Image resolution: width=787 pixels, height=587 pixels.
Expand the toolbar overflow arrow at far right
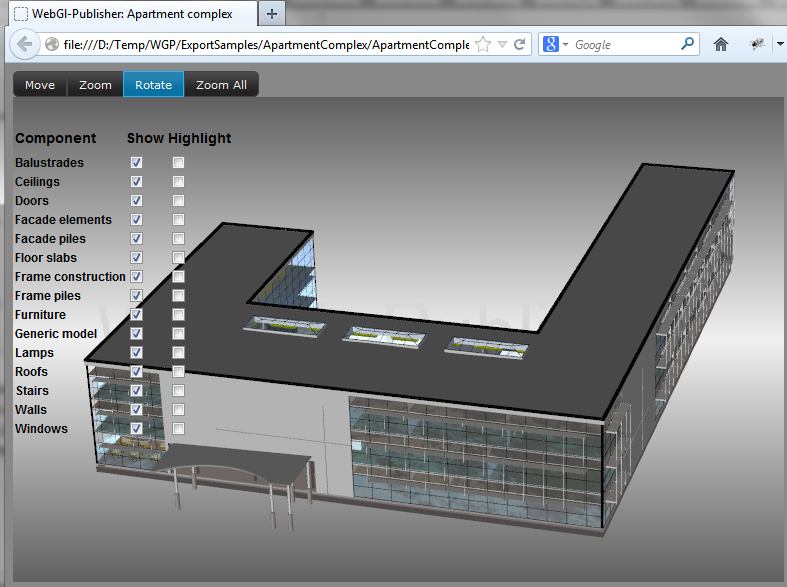pyautogui.click(x=779, y=44)
